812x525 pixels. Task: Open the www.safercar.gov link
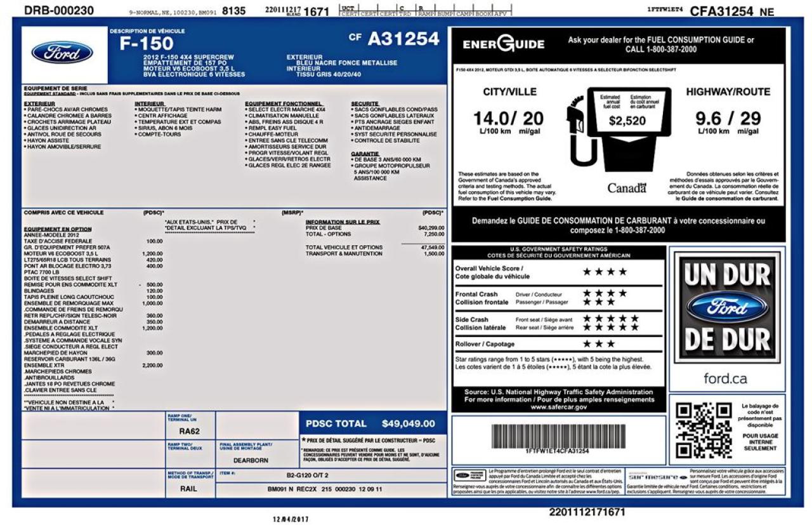pyautogui.click(x=558, y=407)
